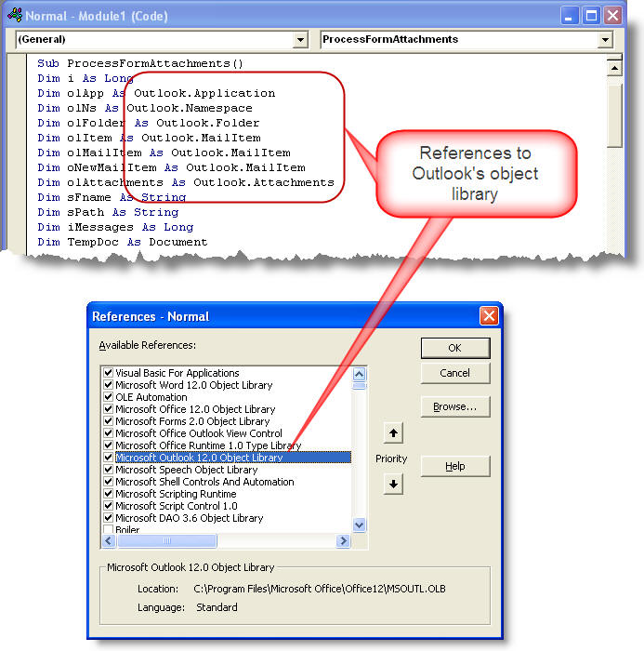This screenshot has height=651, width=644.
Task: Close the References - Normal dialog
Action: (x=489, y=316)
